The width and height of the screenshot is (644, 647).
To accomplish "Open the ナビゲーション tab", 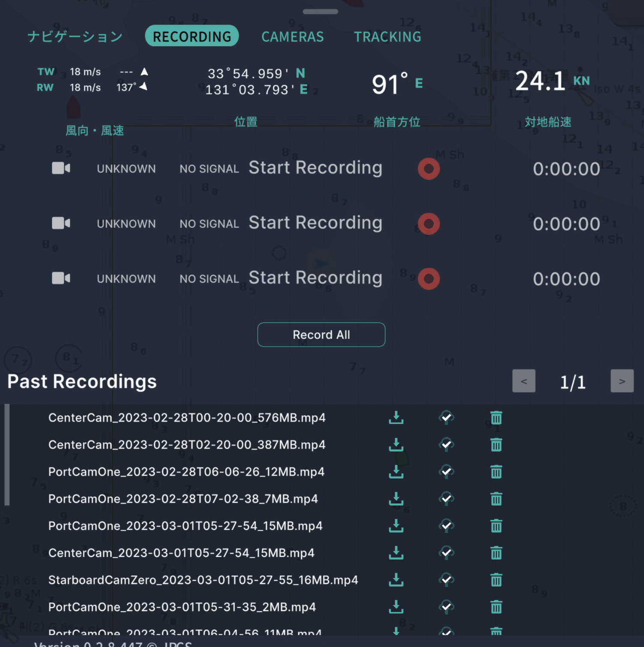I will click(75, 36).
